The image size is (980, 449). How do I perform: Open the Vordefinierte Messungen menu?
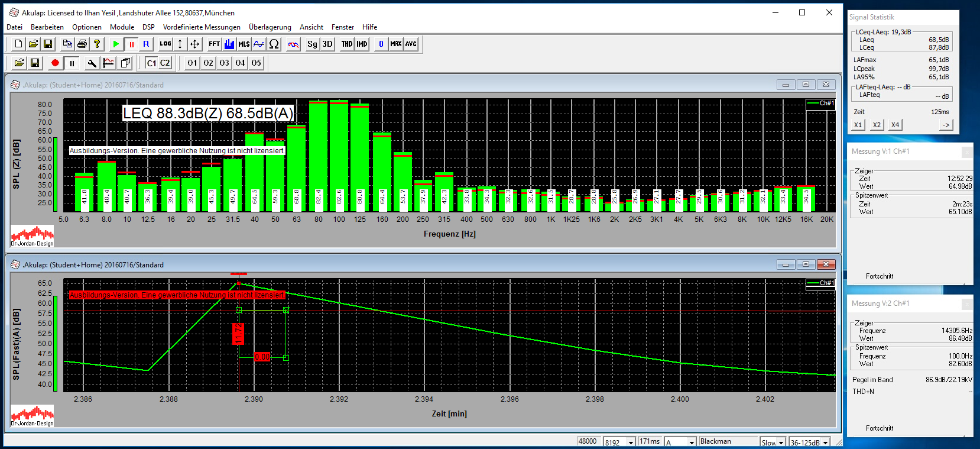point(202,27)
